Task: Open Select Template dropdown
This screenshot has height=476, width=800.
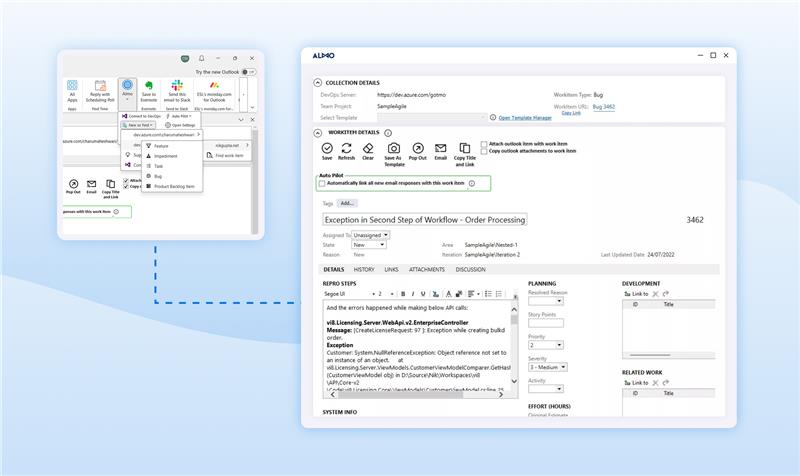Action: tap(432, 117)
